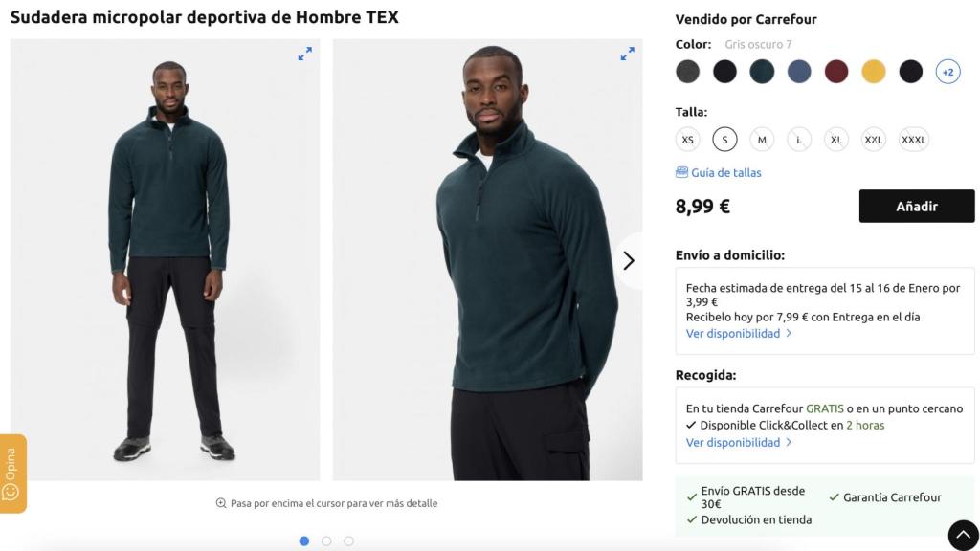Open the Guía de tallas link

(726, 172)
